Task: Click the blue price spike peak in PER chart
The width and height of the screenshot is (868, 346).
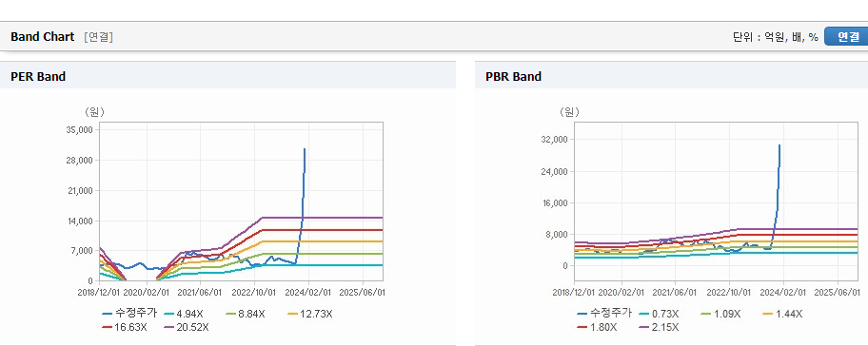Action: [x=305, y=149]
